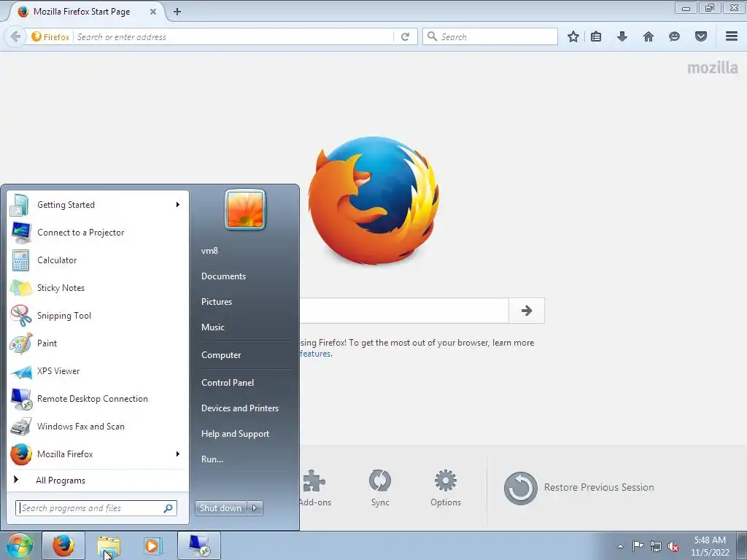Show hidden tray icons arrow
This screenshot has height=560, width=747.
[620, 546]
